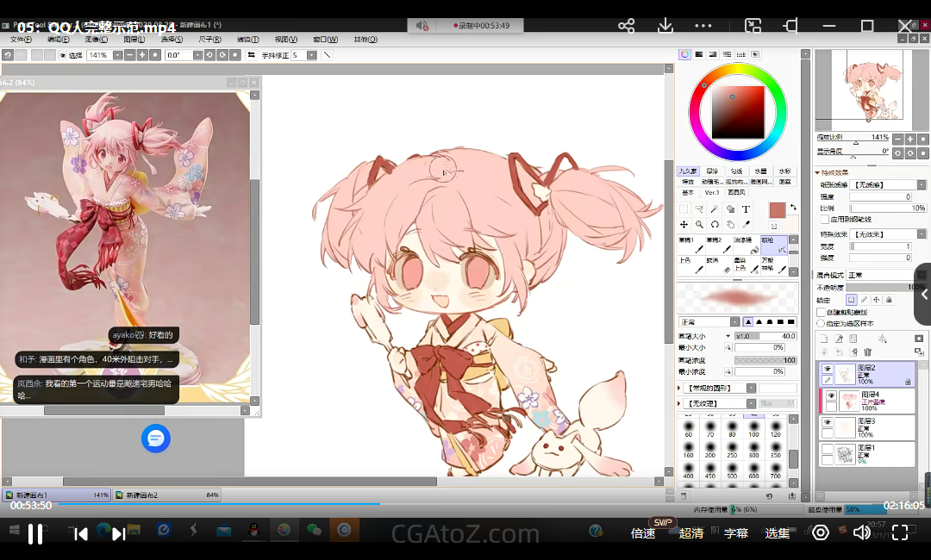
Task: Select the magic wand selection tool
Action: pyautogui.click(x=715, y=209)
